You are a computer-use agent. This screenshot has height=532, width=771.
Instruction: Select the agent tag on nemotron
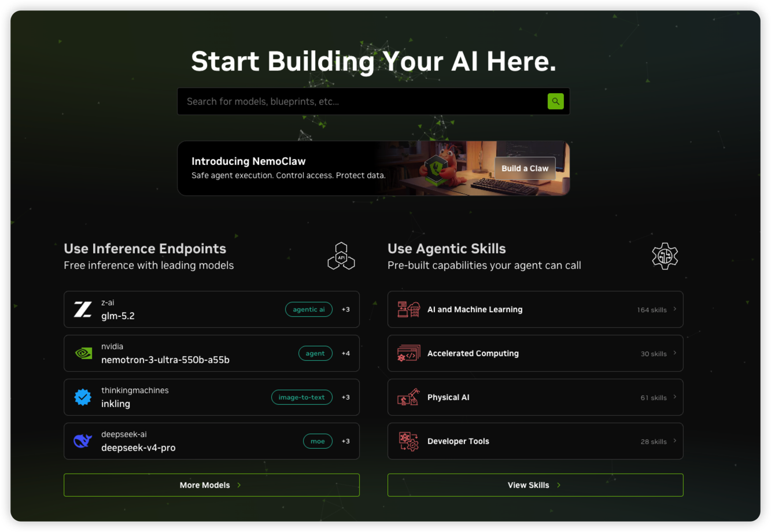coord(315,353)
